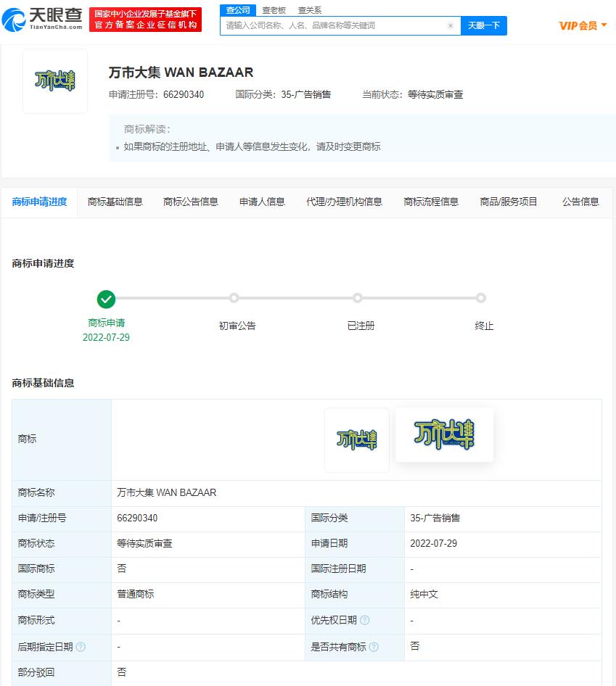Screen dimensions: 616x686
Task: Switch to the 查公司 search tab
Action: 238,10
